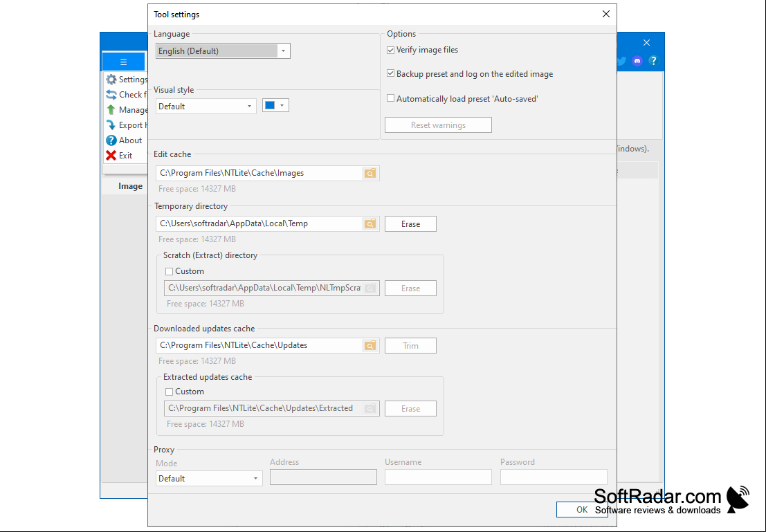Screen dimensions: 766x532
Task: Toggle Verify image files checkbox
Action: (391, 50)
